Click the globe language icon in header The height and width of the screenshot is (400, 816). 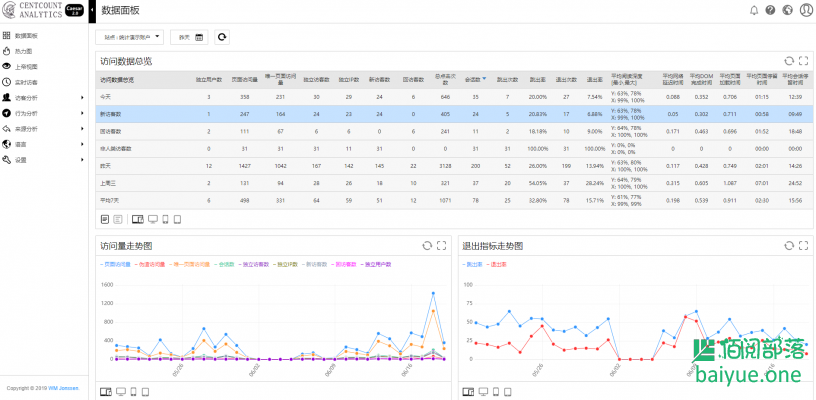(x=787, y=10)
